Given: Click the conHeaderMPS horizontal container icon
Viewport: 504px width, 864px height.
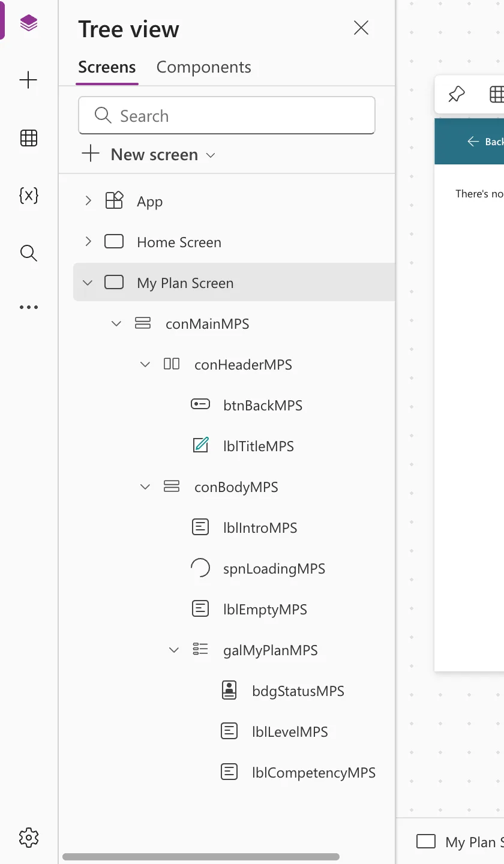Looking at the screenshot, I should coord(172,364).
